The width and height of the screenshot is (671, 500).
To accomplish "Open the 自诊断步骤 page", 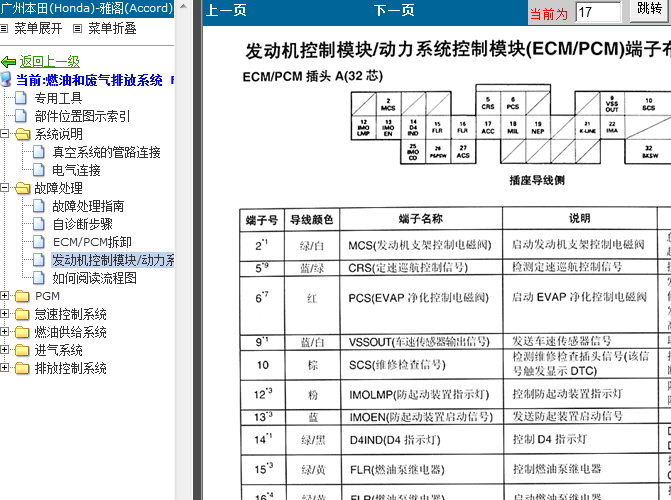I will click(x=83, y=224).
